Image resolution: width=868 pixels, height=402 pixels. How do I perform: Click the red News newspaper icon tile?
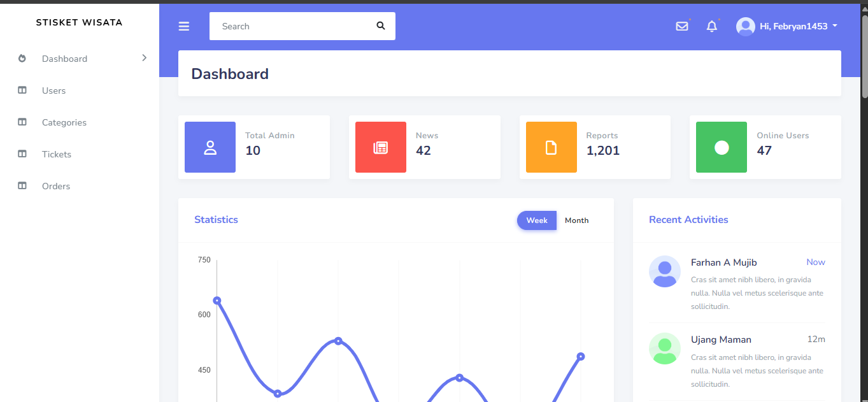(x=381, y=147)
